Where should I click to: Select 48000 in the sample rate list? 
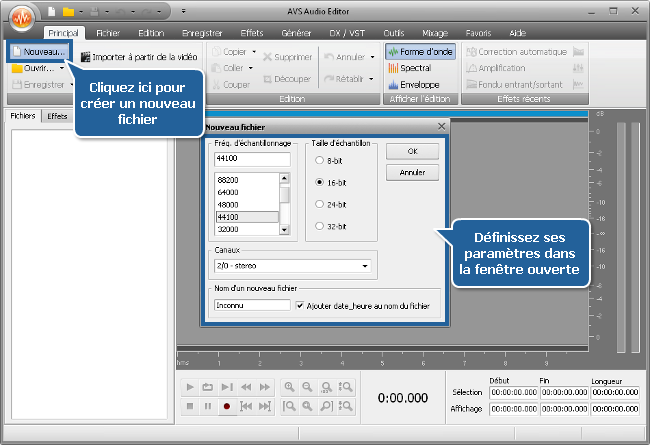245,205
